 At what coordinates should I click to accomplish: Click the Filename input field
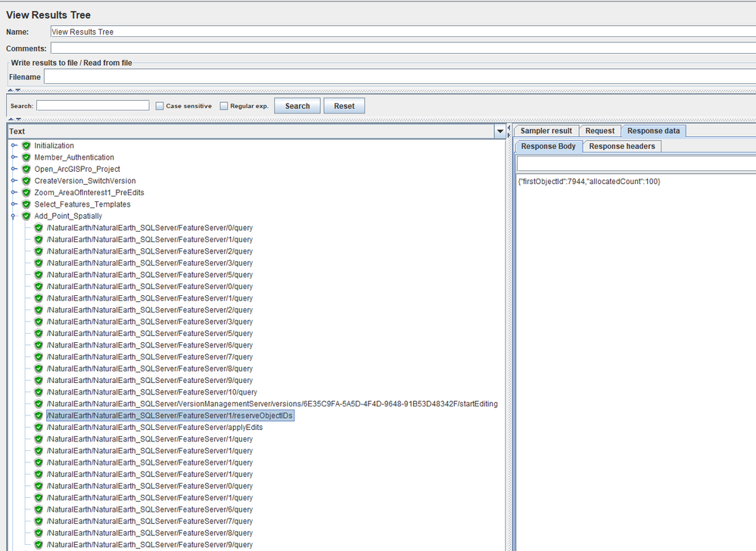tap(400, 76)
